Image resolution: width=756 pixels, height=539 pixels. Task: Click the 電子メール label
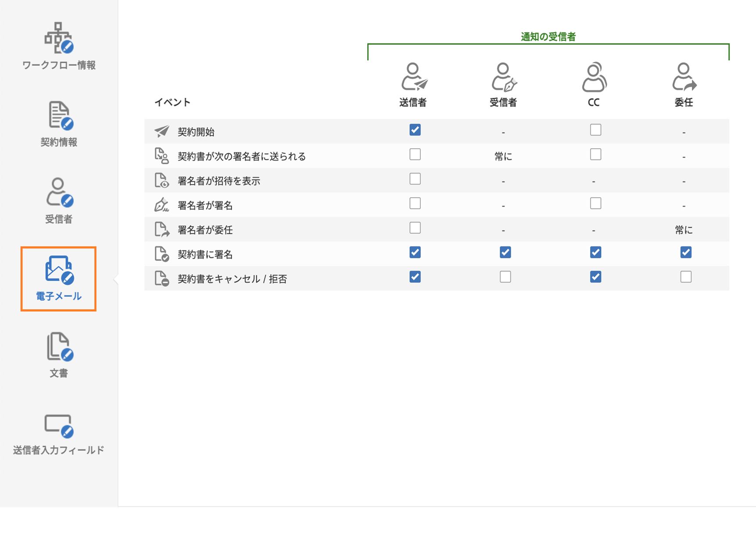(59, 296)
